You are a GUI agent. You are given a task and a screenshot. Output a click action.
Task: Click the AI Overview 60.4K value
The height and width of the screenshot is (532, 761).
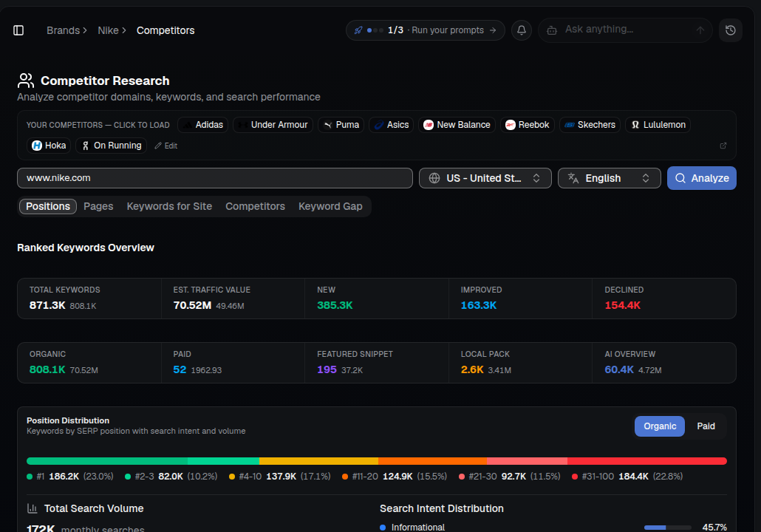point(619,369)
